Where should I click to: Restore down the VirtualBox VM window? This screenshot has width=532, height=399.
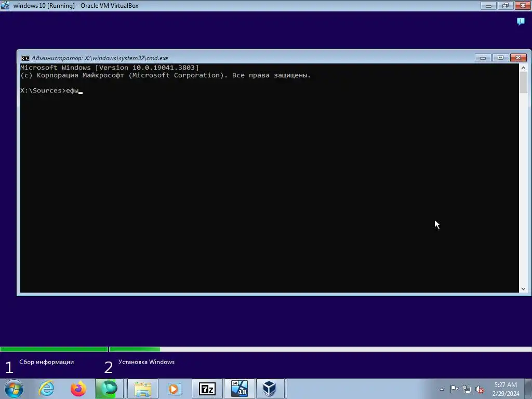[x=506, y=5]
